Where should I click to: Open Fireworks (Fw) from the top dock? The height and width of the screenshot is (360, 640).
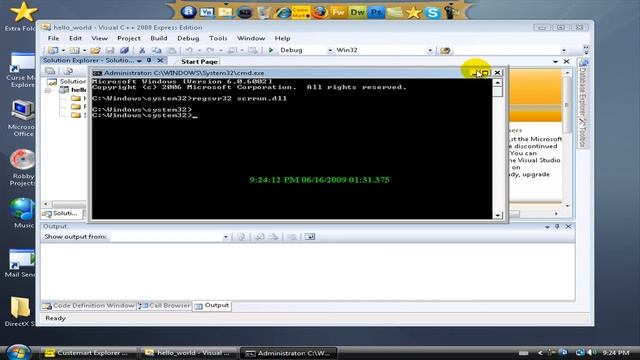point(338,12)
